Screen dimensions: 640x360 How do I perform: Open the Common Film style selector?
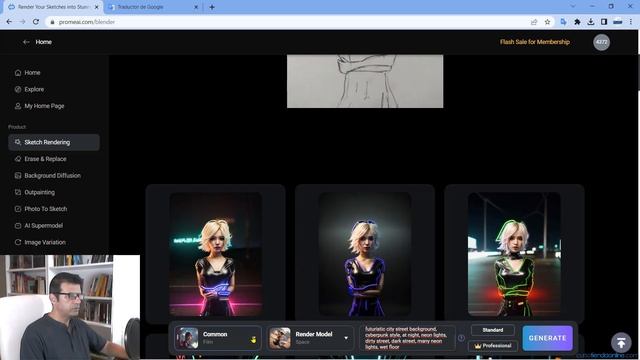pos(218,338)
